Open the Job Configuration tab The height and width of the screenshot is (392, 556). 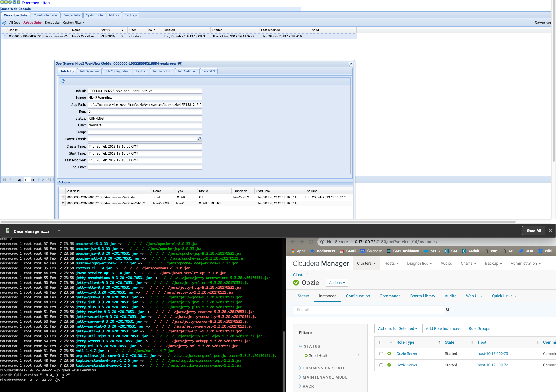click(117, 71)
